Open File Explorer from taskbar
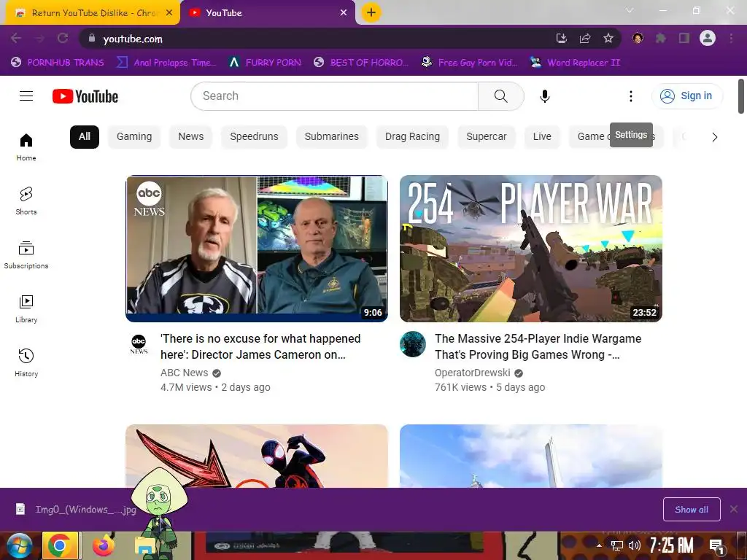The height and width of the screenshot is (560, 747). (144, 547)
